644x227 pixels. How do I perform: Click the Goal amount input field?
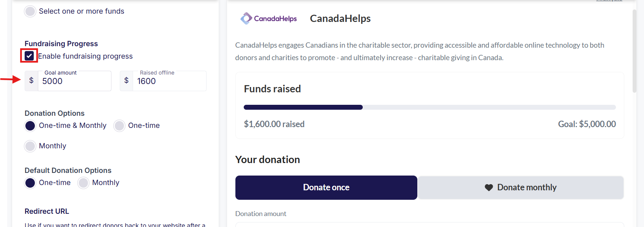click(x=74, y=81)
